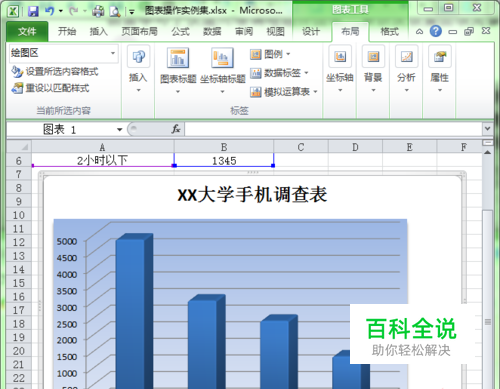Switch to the chart tools 设计 tab

[311, 31]
